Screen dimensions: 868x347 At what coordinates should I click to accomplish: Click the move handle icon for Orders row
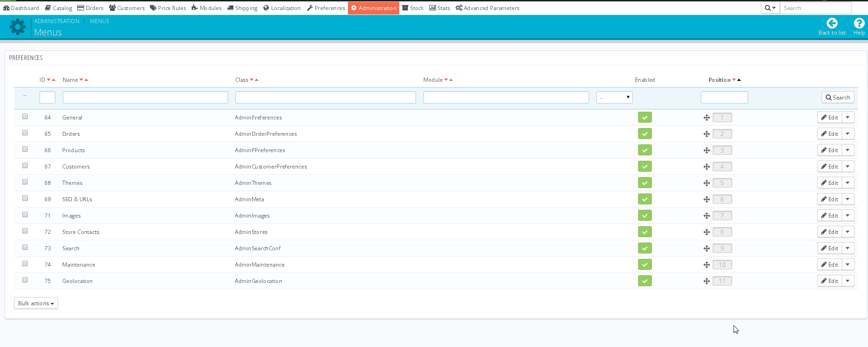[x=707, y=134]
